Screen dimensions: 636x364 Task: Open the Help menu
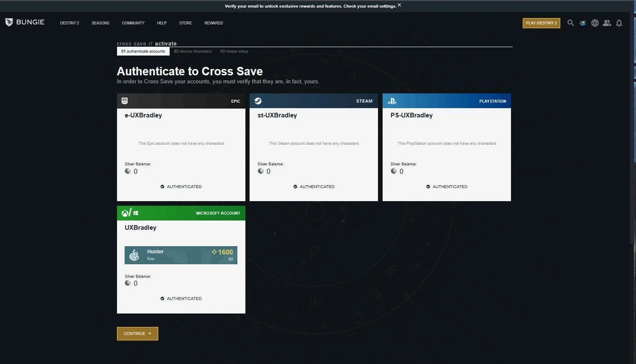(x=162, y=23)
